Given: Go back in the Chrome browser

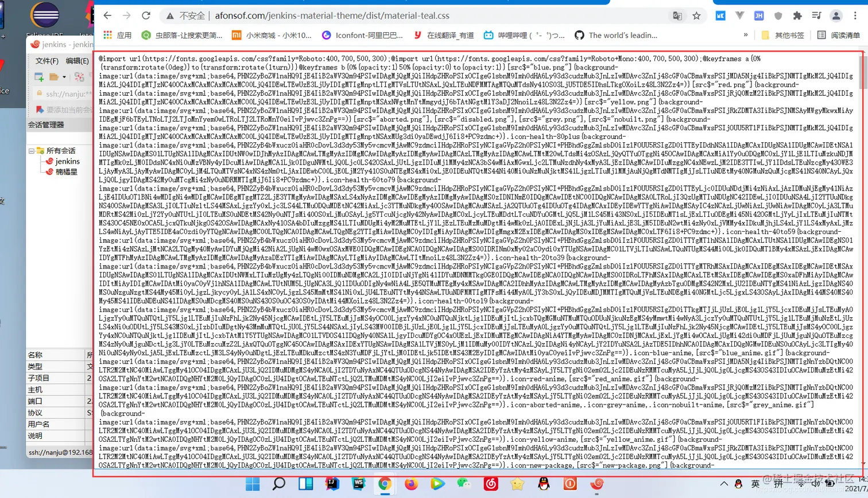Looking at the screenshot, I should pyautogui.click(x=107, y=15).
